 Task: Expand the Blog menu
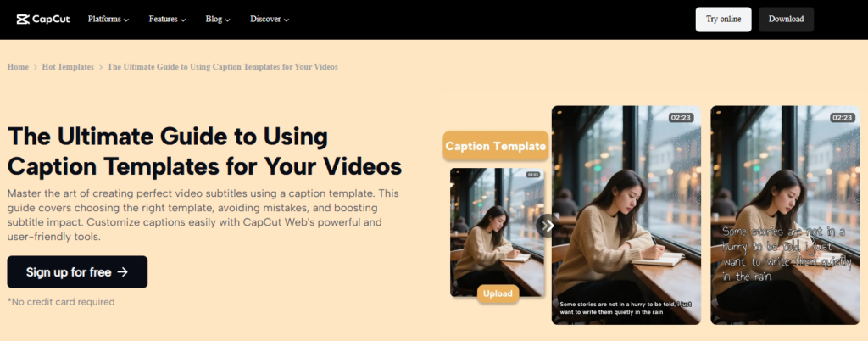(x=218, y=19)
